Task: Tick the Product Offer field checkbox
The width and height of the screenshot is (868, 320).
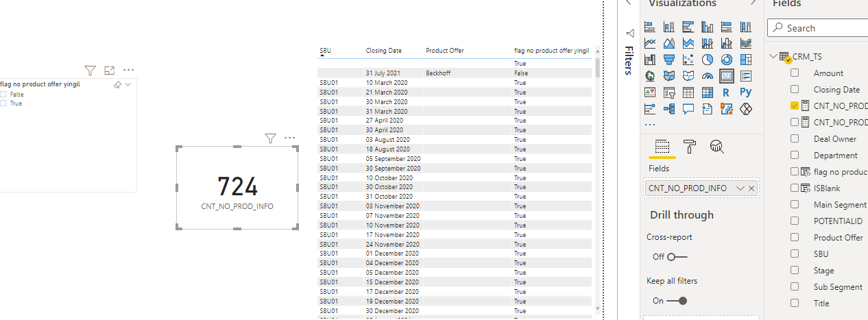Action: click(x=795, y=237)
